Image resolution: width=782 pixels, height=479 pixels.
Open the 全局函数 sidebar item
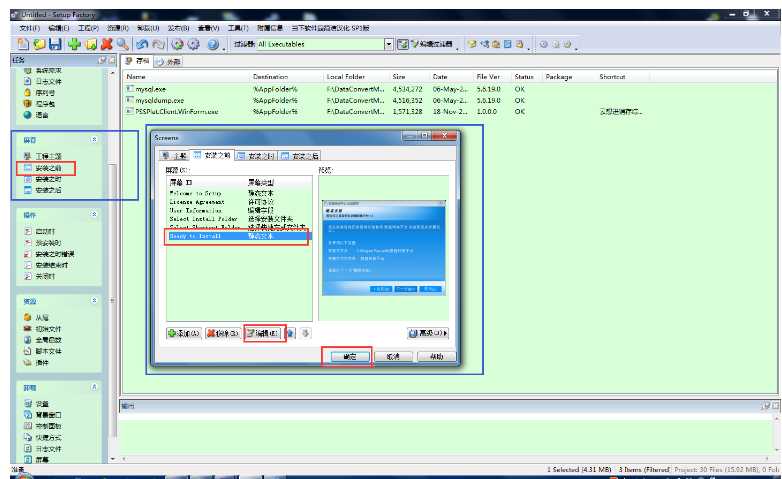coord(43,340)
